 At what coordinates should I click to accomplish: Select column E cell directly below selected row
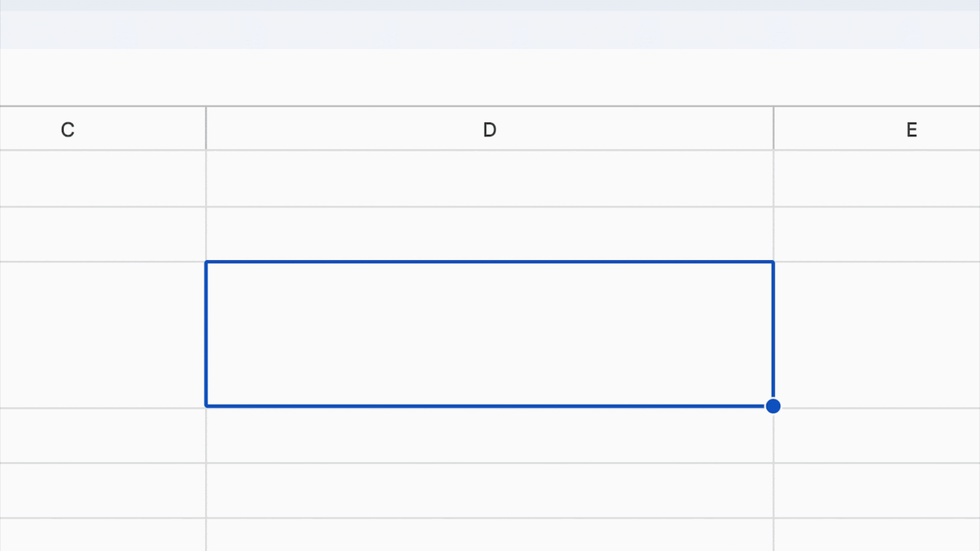[877, 435]
